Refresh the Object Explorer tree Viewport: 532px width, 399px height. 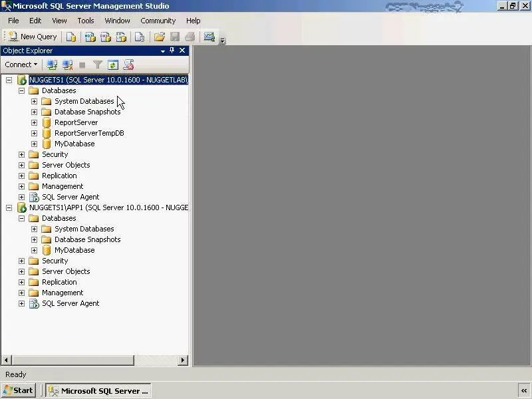tap(113, 65)
